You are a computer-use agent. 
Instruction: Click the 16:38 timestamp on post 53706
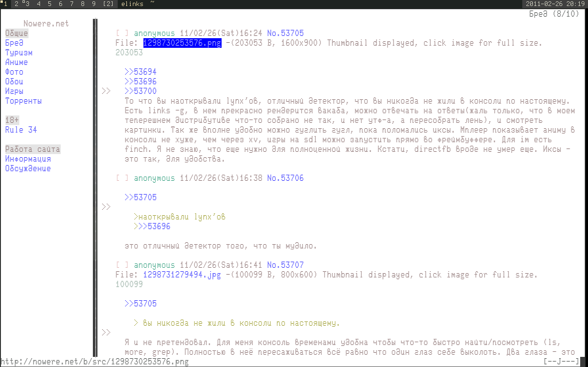(251, 178)
